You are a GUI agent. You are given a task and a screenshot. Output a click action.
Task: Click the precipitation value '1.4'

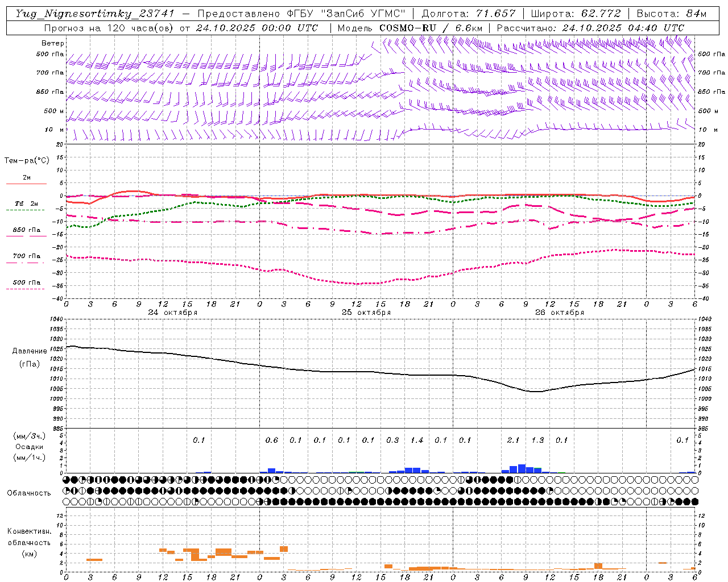[417, 440]
